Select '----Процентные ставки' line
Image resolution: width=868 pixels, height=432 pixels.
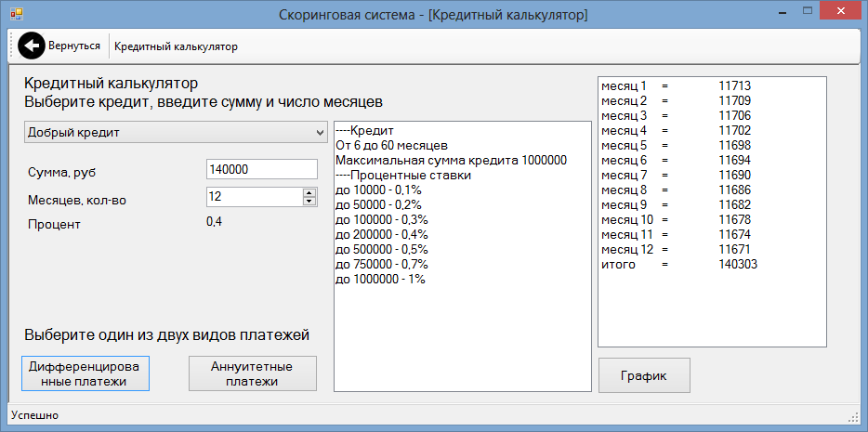click(x=403, y=176)
